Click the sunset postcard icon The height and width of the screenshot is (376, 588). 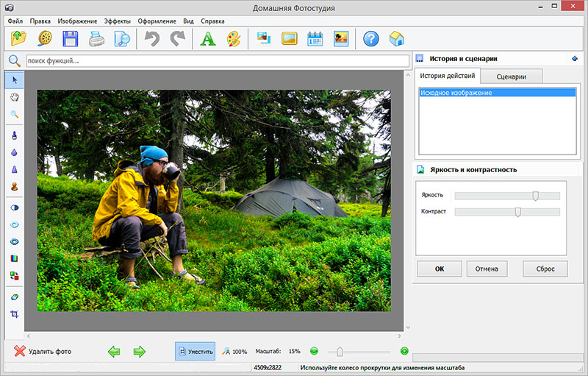(x=341, y=39)
